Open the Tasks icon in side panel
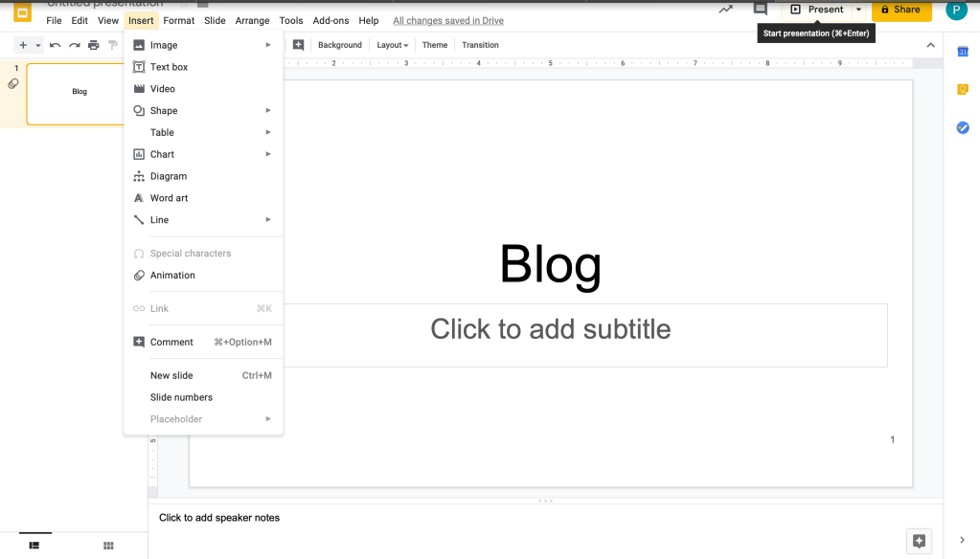Image resolution: width=980 pixels, height=559 pixels. [963, 127]
